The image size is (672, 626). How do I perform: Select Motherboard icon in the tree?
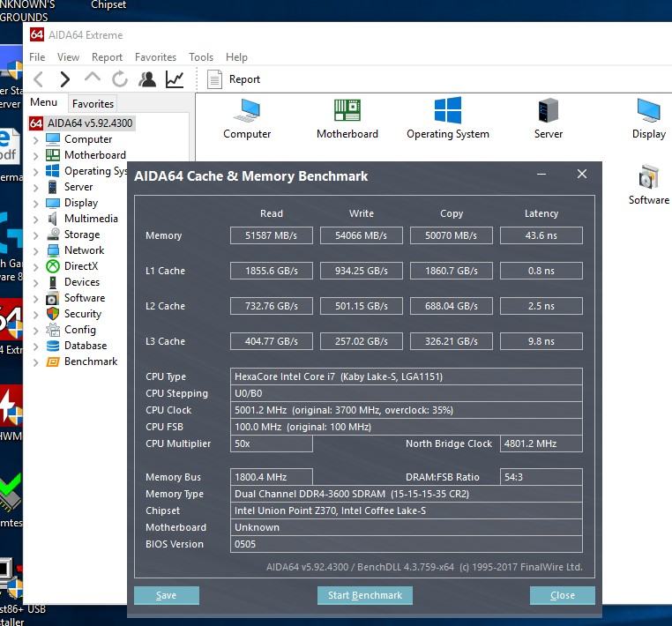(53, 155)
